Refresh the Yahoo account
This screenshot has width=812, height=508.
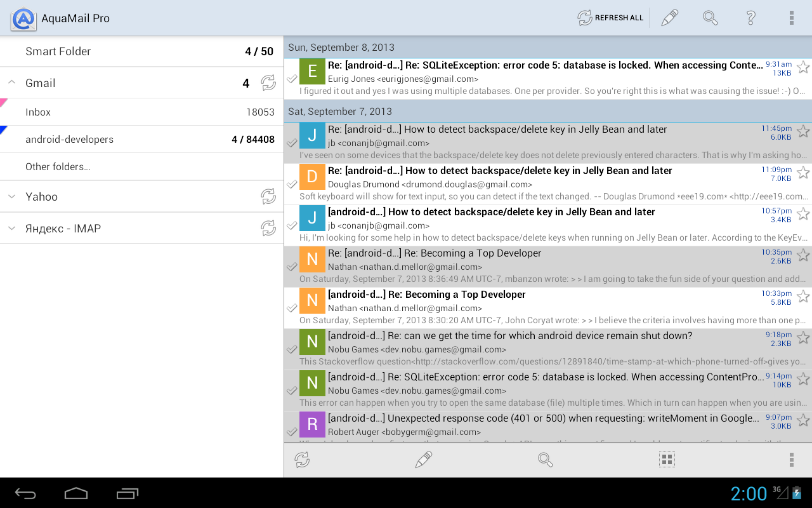pyautogui.click(x=268, y=197)
